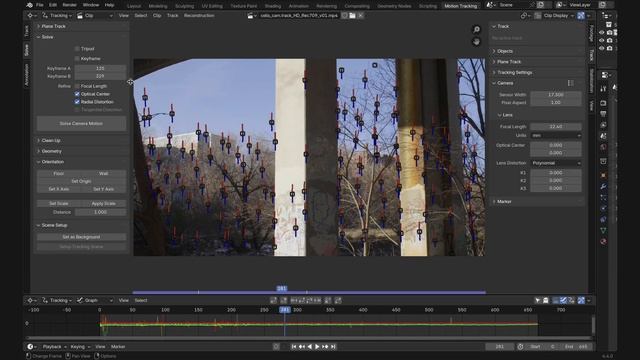Open graph editor type icon

[x=31, y=300]
